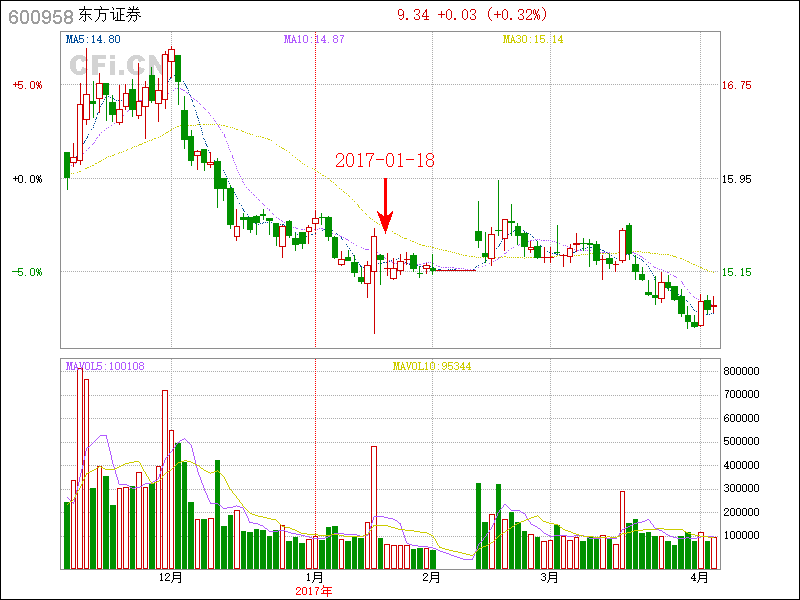Click the 800000 volume axis label
The width and height of the screenshot is (800, 600).
741,371
